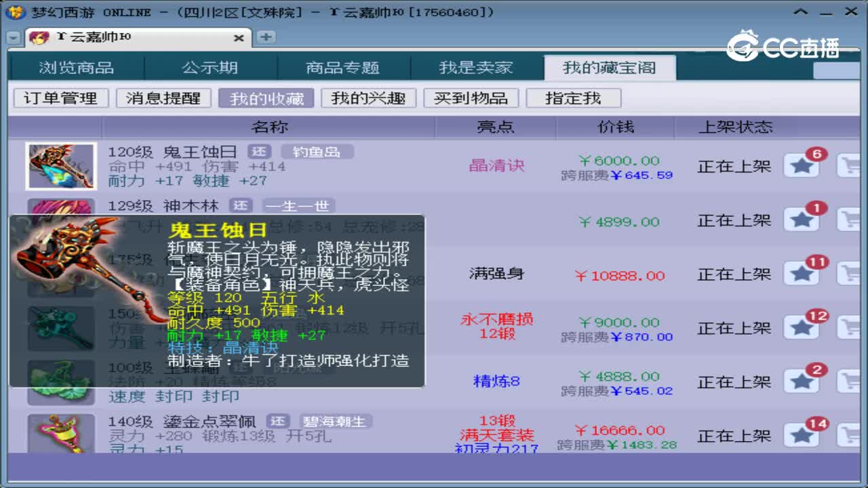Go to the 我是卖家 tab

point(476,68)
